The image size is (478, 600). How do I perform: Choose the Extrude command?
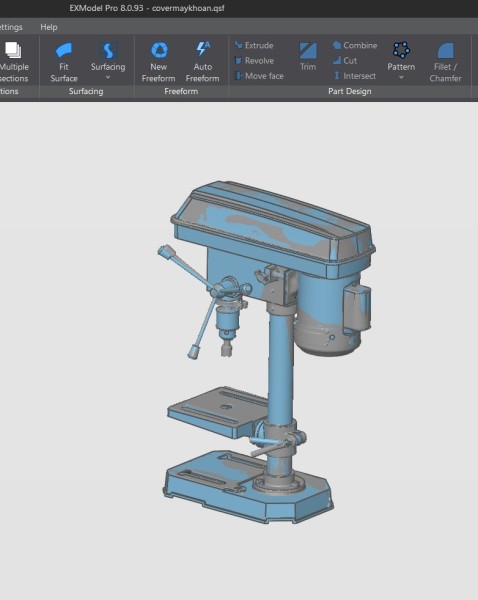pos(254,45)
